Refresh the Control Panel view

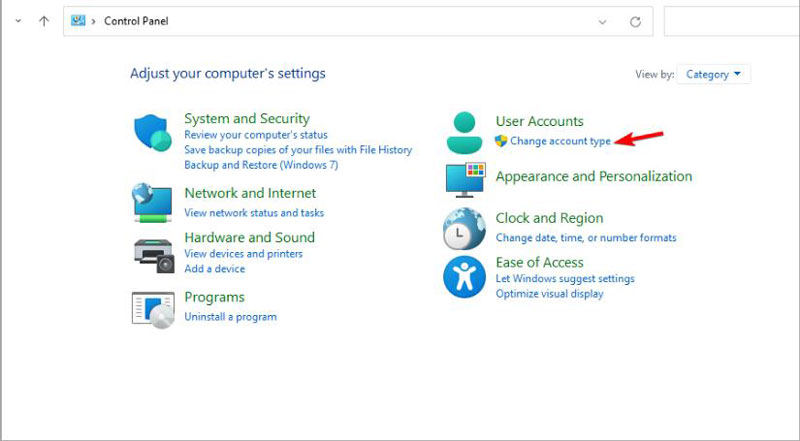[x=635, y=22]
